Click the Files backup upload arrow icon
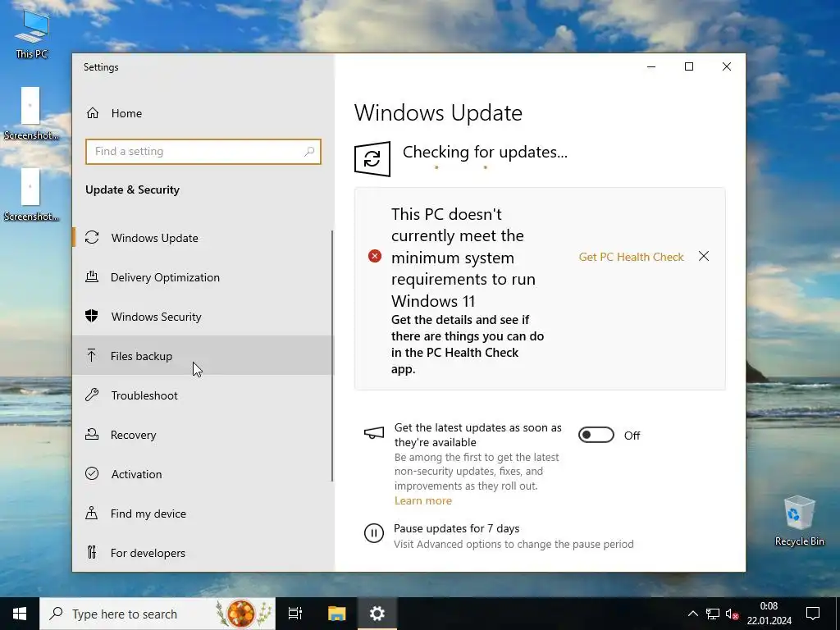Viewport: 840px width, 630px height. pos(92,355)
